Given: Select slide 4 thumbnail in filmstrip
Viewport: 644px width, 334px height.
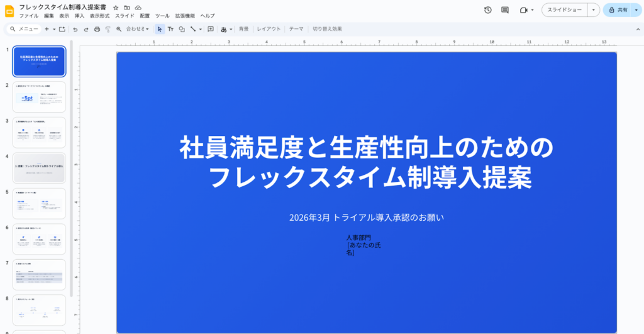Looking at the screenshot, I should [39, 168].
